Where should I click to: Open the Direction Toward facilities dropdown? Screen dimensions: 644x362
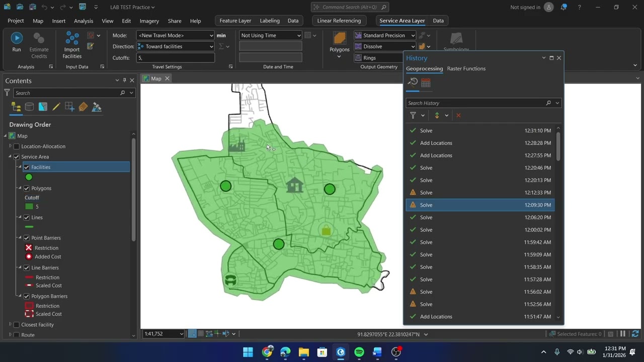(x=175, y=46)
